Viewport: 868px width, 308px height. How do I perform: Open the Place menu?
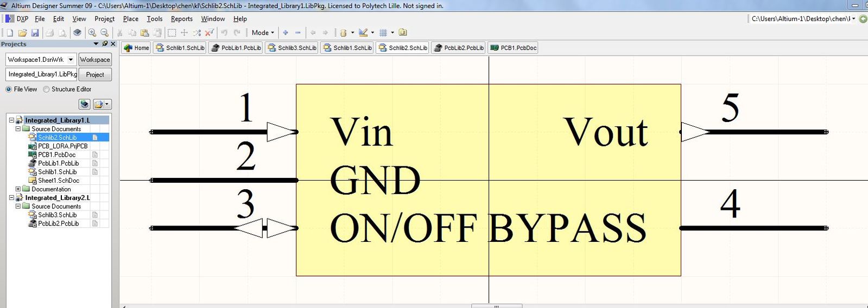click(x=130, y=19)
